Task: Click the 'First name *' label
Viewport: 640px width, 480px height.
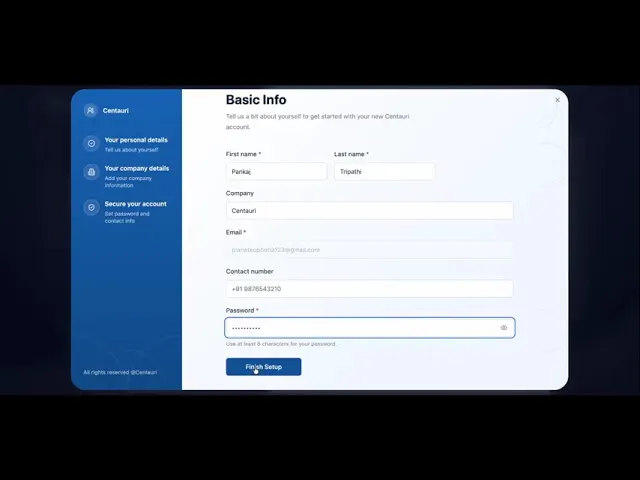Action: click(243, 154)
